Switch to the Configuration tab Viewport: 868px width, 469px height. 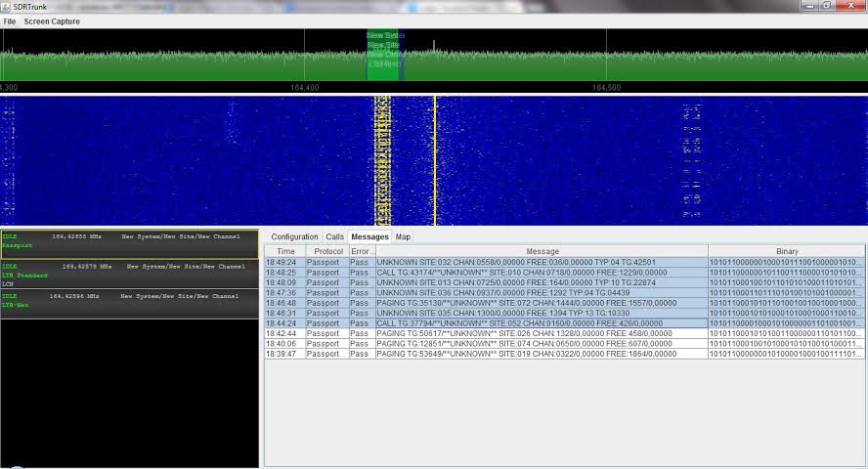(x=294, y=236)
